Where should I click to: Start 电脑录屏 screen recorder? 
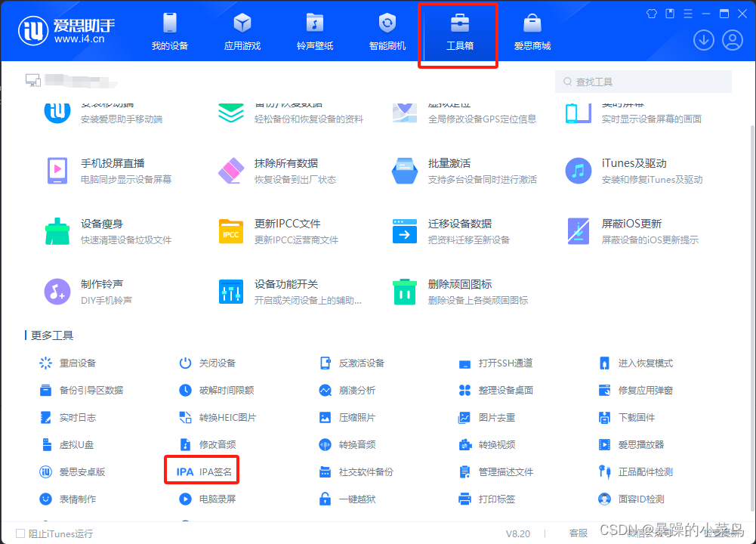point(208,499)
